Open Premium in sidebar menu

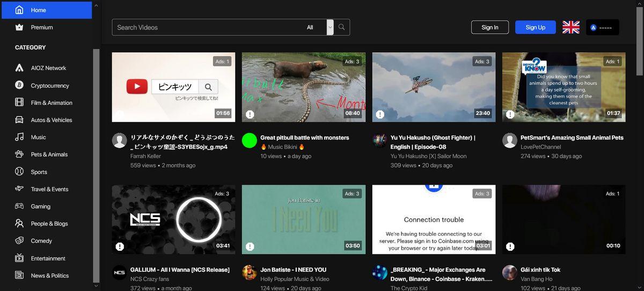(x=46, y=27)
